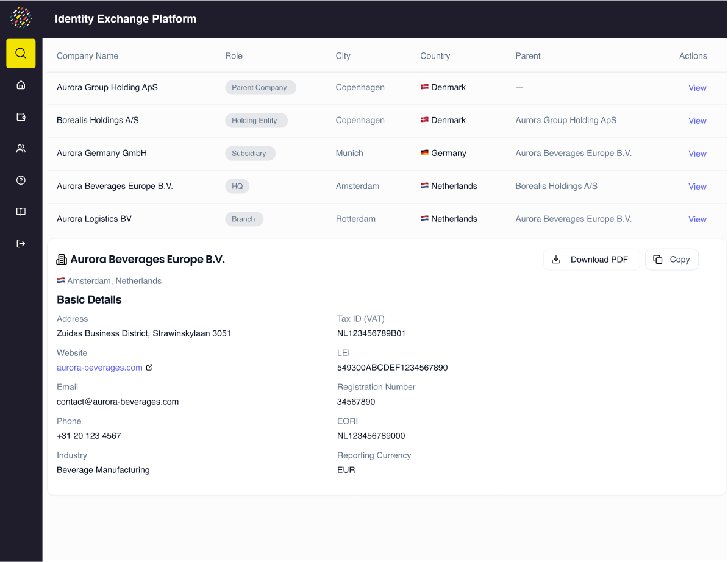View details for Borealis Holdings A/S
Image resolution: width=728 pixels, height=562 pixels.
pyautogui.click(x=697, y=121)
